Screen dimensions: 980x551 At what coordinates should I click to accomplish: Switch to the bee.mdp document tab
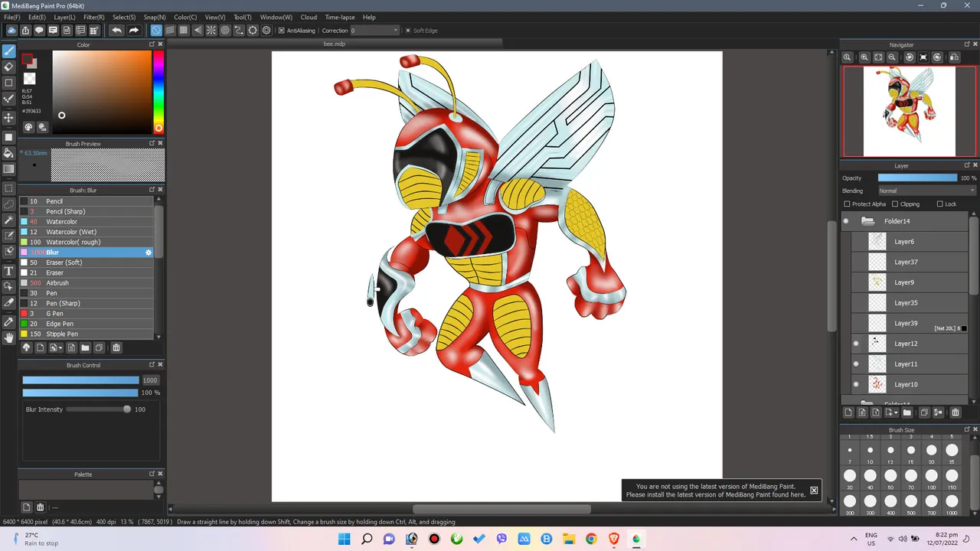point(335,44)
